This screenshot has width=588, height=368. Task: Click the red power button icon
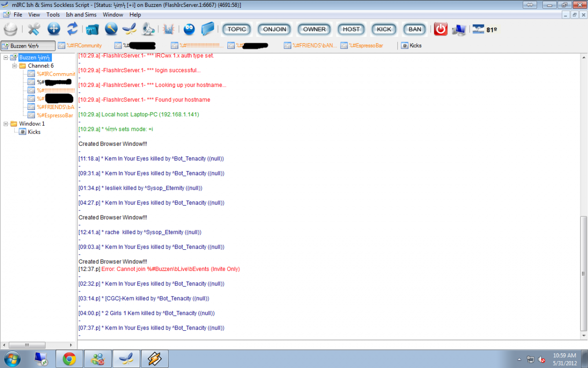(441, 29)
